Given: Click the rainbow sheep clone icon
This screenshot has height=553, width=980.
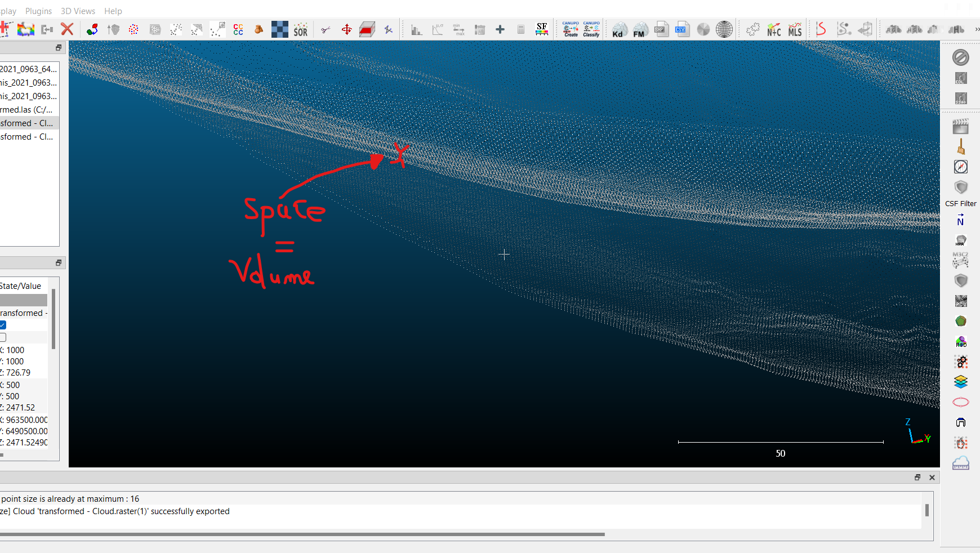Looking at the screenshot, I should point(26,29).
